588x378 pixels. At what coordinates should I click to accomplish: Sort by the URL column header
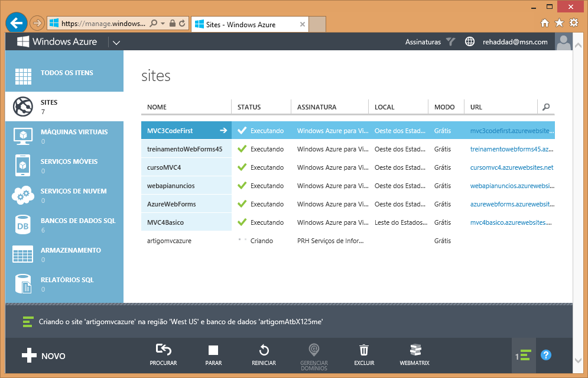pyautogui.click(x=476, y=107)
